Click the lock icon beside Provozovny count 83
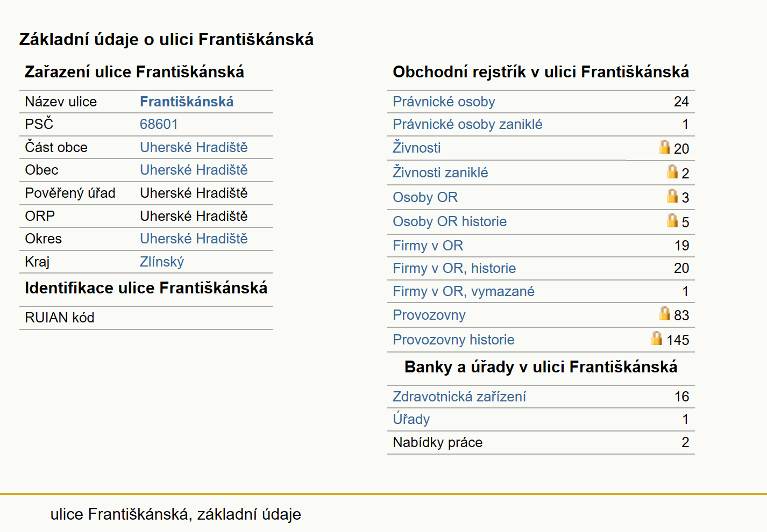Viewport: 767px width, 532px height. click(x=665, y=313)
